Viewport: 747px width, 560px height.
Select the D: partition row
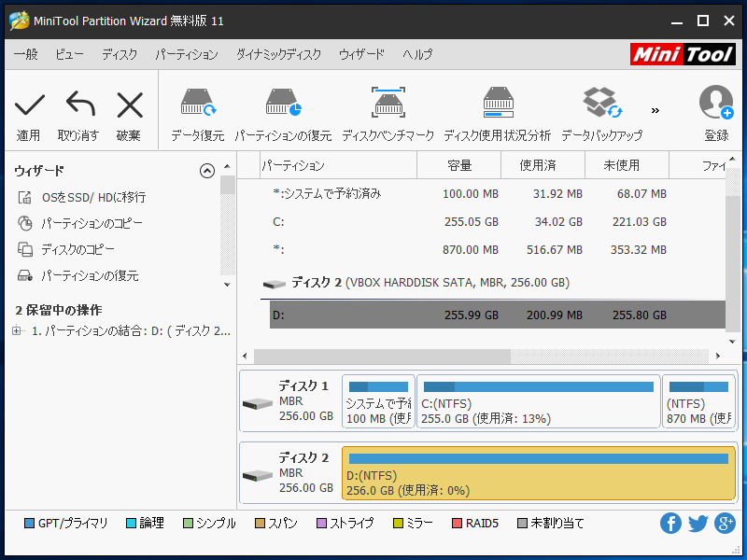point(498,315)
